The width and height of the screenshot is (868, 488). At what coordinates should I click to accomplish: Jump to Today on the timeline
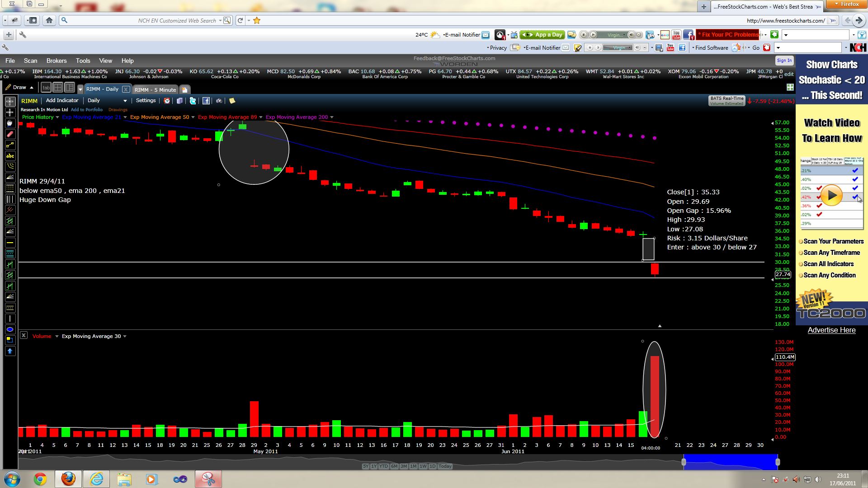tap(445, 466)
